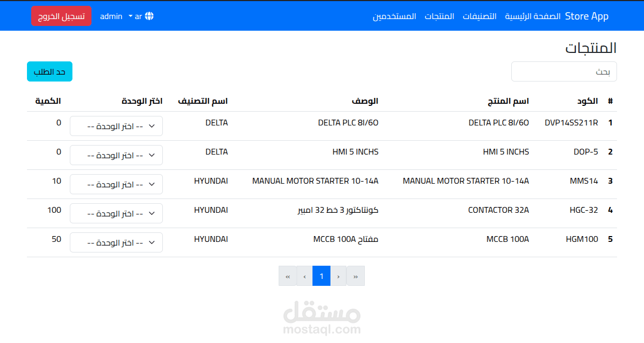Click the quantity 100 cell
The image size is (644, 343).
tap(54, 210)
